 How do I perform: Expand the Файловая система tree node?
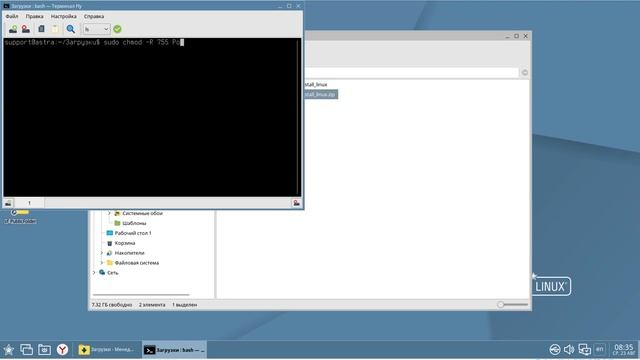point(102,263)
